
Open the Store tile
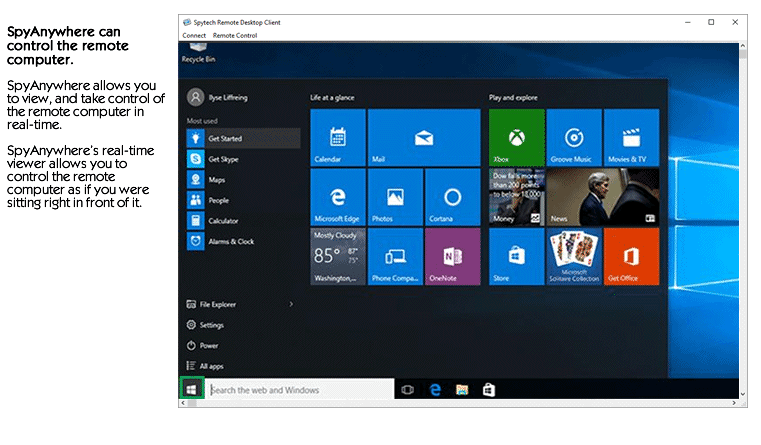tap(516, 257)
